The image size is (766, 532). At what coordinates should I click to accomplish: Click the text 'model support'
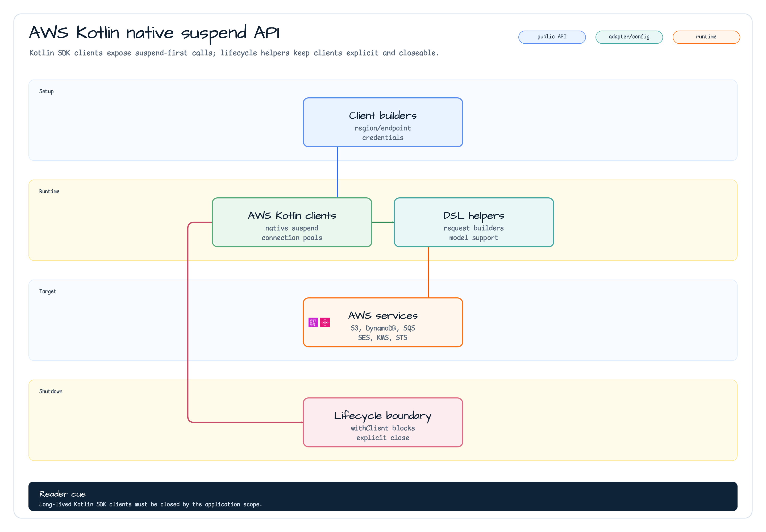tap(474, 238)
